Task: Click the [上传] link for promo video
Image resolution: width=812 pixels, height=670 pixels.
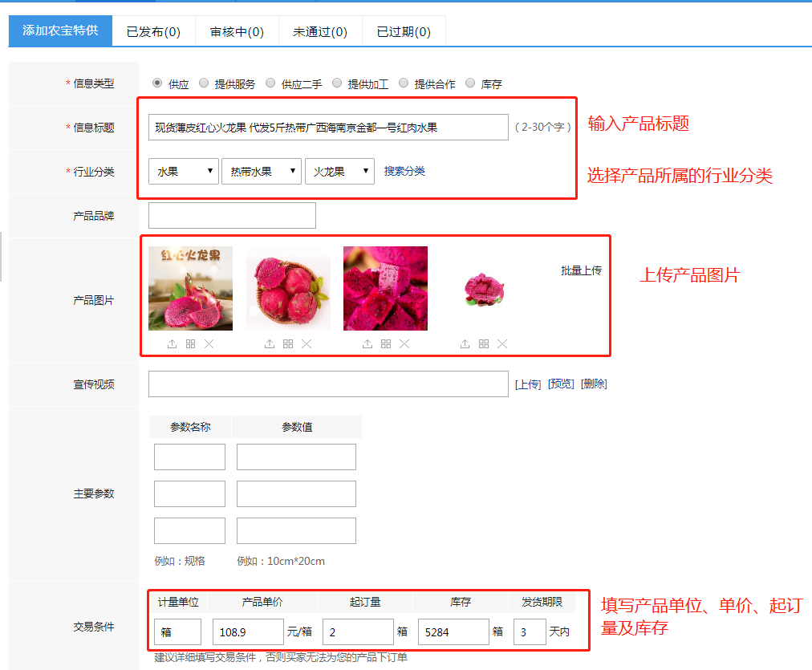Action: coord(527,384)
